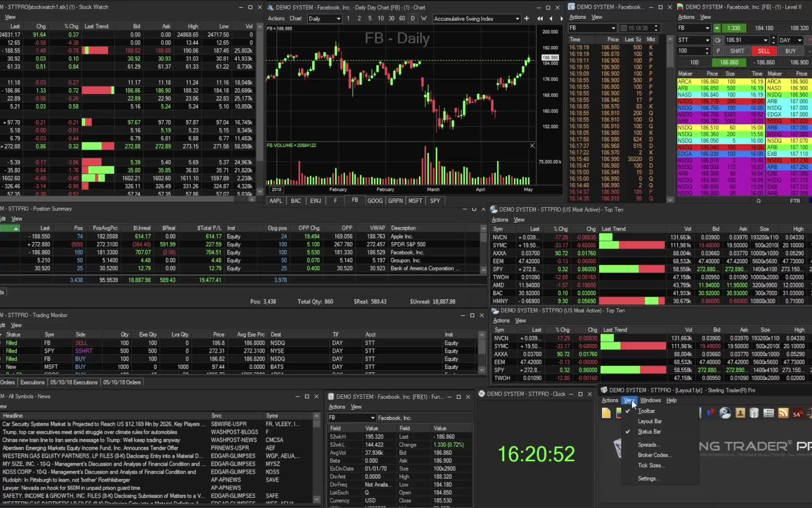Open FB symbol dropdown in Fundamentals window

pyautogui.click(x=373, y=417)
